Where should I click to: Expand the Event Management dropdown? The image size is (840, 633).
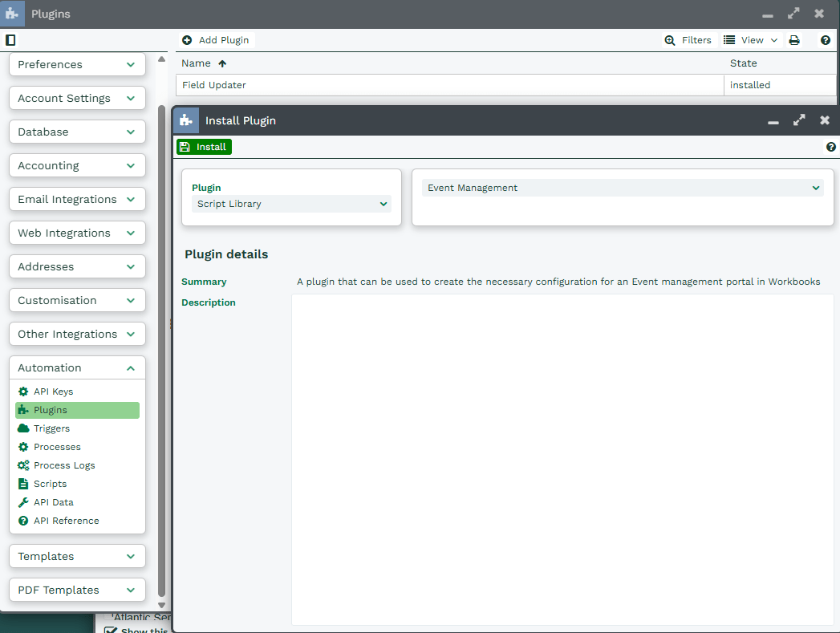[623, 188]
